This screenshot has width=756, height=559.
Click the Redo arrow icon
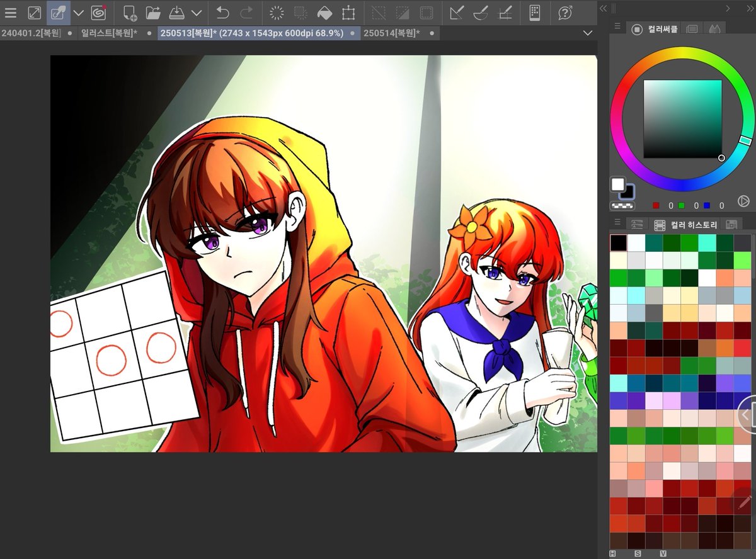pos(246,13)
